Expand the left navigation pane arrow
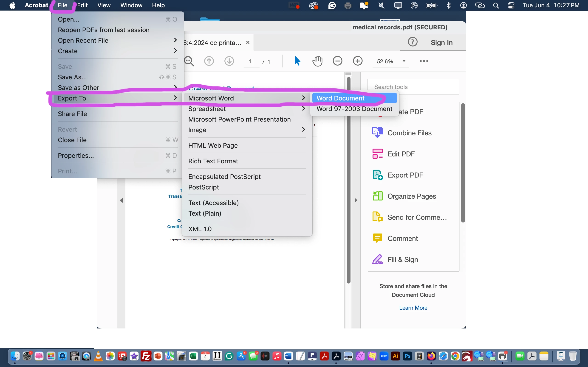Viewport: 588px width, 367px height. click(121, 200)
